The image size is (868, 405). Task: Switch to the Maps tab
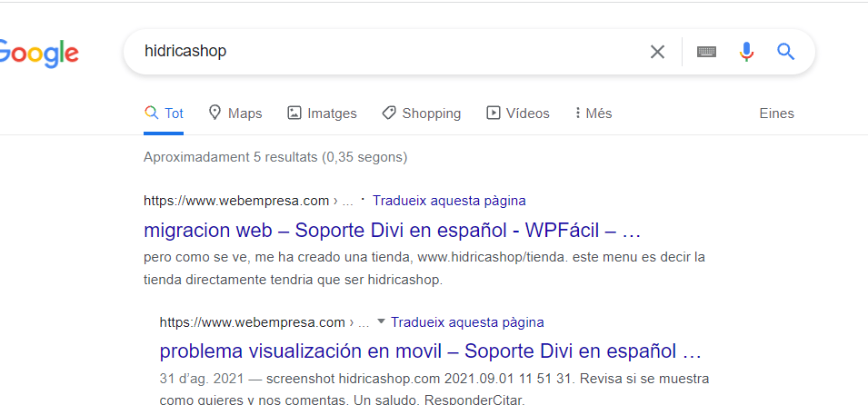click(x=235, y=114)
